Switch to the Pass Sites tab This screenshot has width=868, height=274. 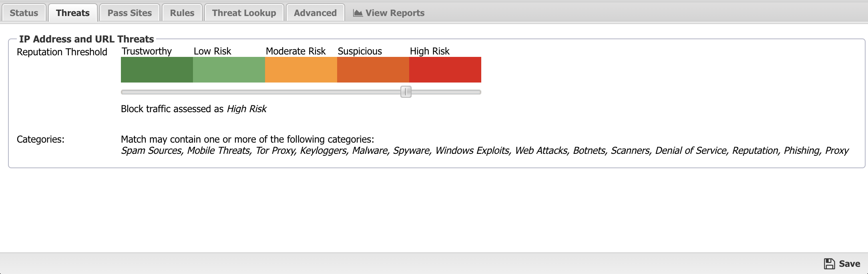click(x=130, y=13)
